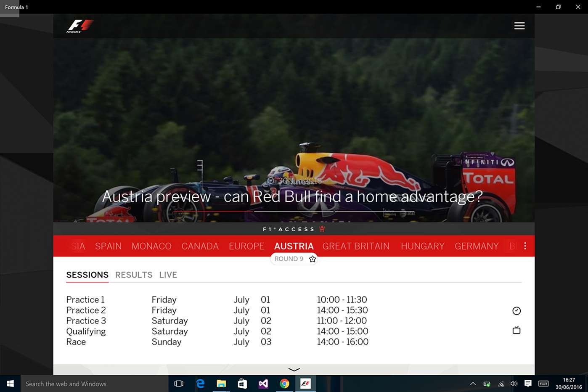The height and width of the screenshot is (392, 588).
Task: Click the Search the web and Windows box
Action: (95, 384)
